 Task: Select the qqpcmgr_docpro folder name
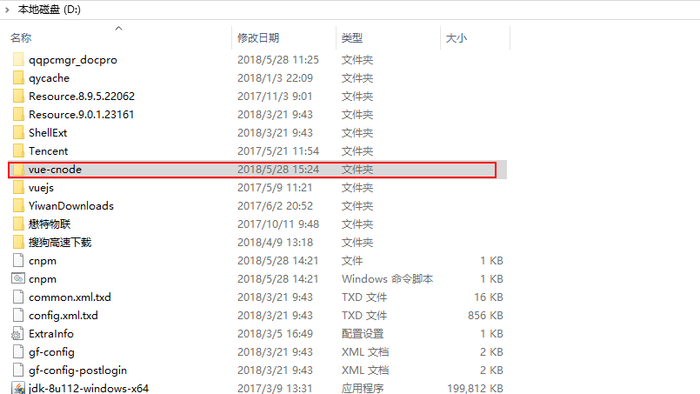(x=73, y=60)
